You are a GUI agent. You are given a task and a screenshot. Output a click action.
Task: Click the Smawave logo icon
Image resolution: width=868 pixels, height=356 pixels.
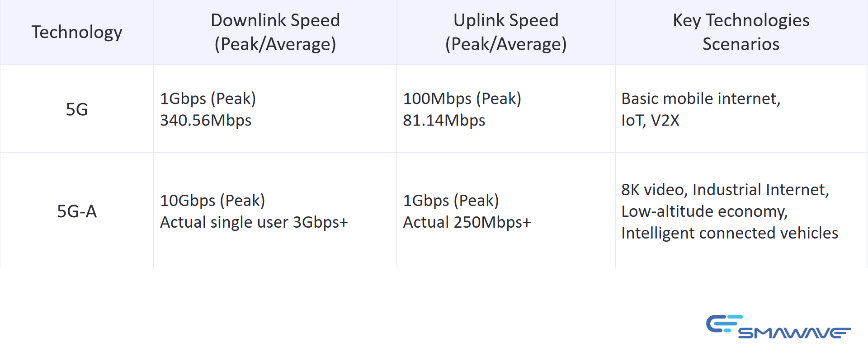tap(778, 327)
